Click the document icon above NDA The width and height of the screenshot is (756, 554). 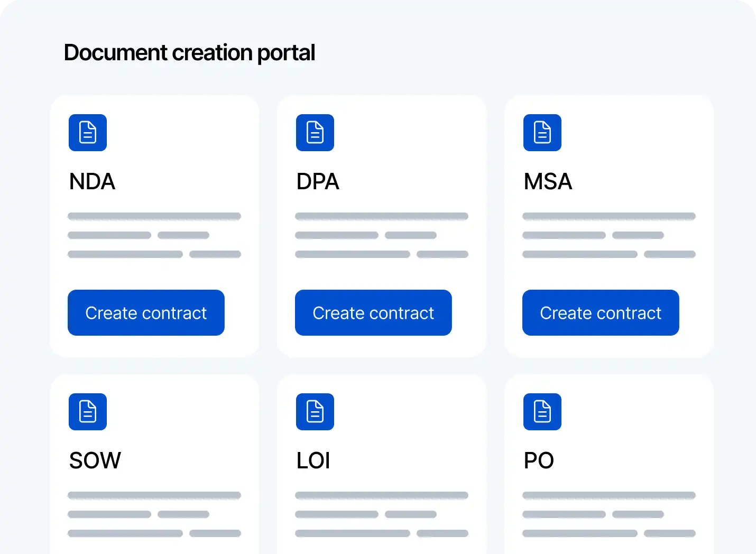[x=88, y=133]
